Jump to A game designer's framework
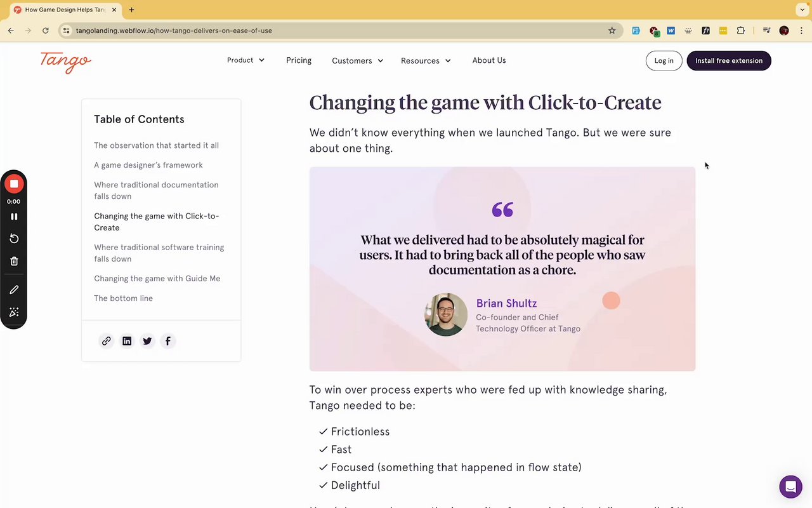This screenshot has width=812, height=508. tap(148, 165)
